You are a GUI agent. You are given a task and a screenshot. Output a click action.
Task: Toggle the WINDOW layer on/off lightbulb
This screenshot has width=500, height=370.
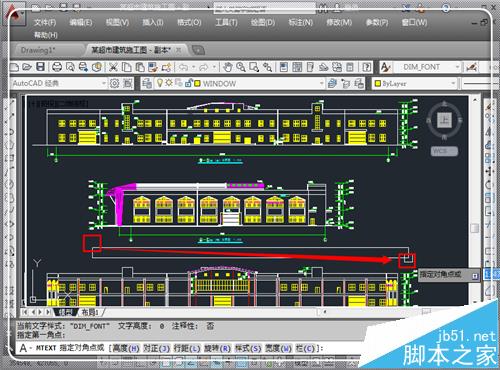click(x=160, y=83)
